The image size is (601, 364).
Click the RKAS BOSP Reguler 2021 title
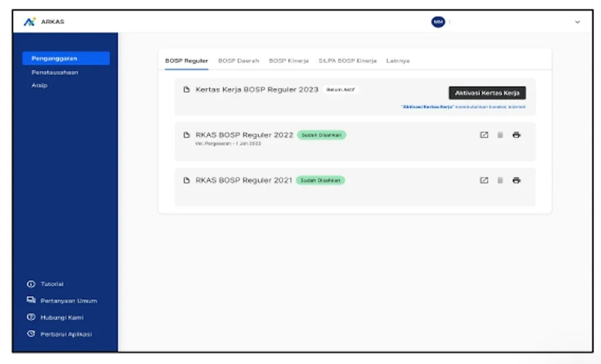(x=244, y=180)
